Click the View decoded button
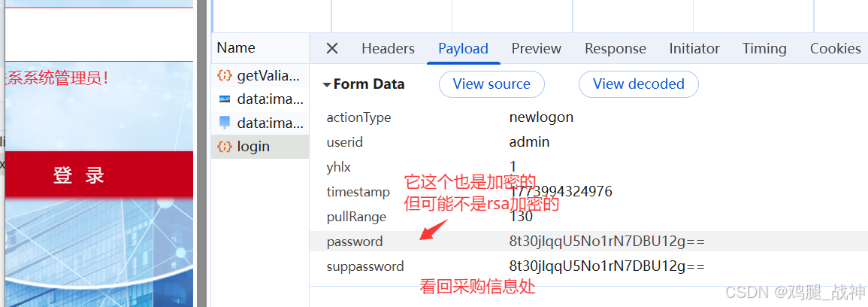The width and height of the screenshot is (868, 307). (638, 84)
